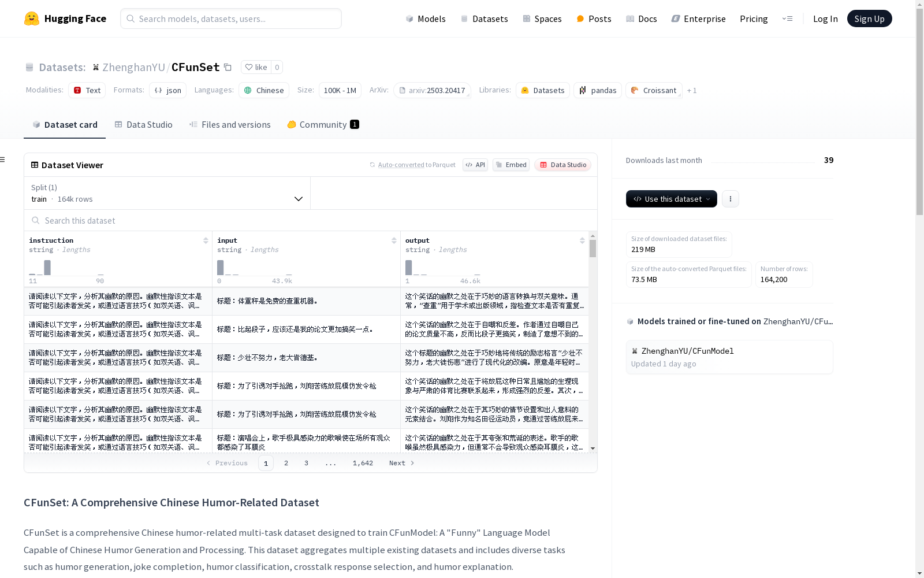
Task: Open the navigation extra menu icon
Action: tap(787, 18)
